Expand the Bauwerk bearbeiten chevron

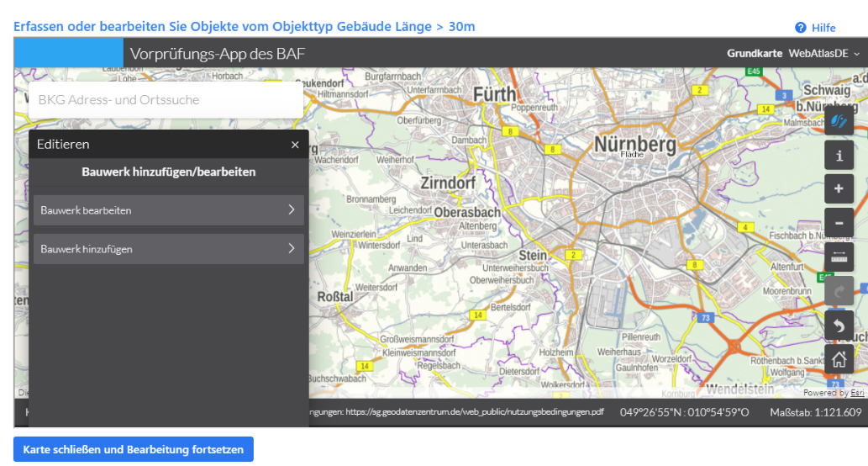pos(291,210)
